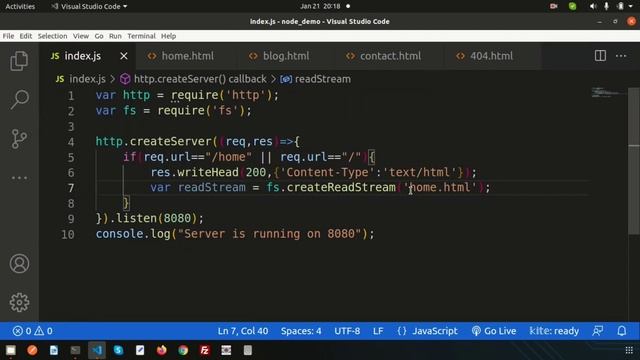Open the Activities overview

tap(20, 6)
